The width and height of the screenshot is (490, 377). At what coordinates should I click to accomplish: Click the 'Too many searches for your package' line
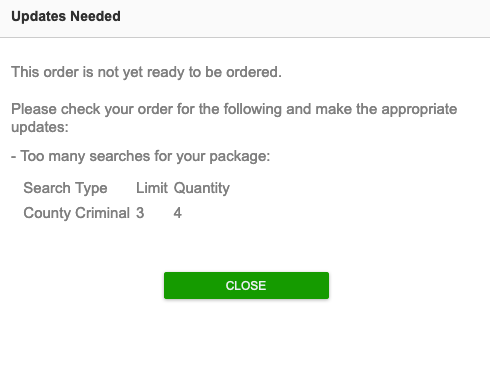click(140, 156)
